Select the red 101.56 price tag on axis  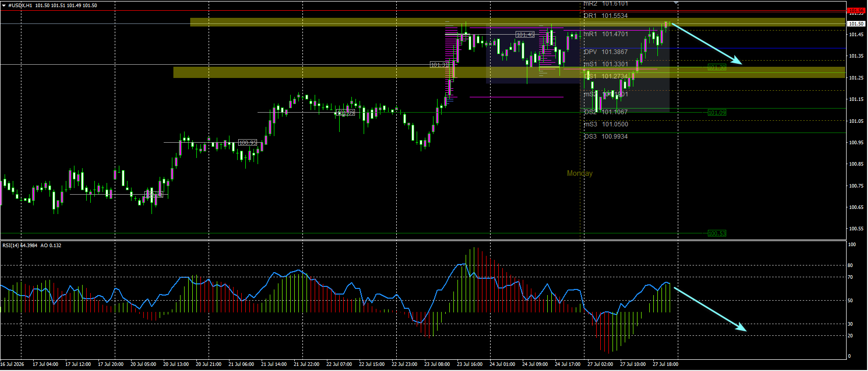856,11
